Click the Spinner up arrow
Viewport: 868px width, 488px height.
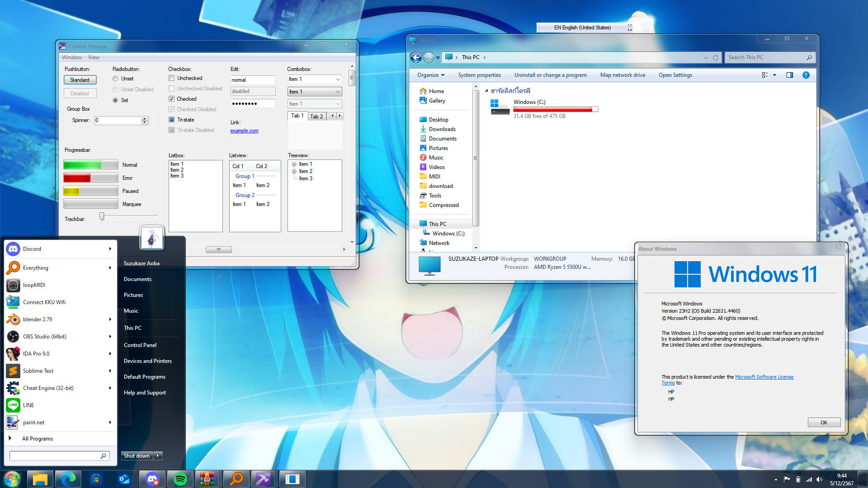click(x=145, y=118)
